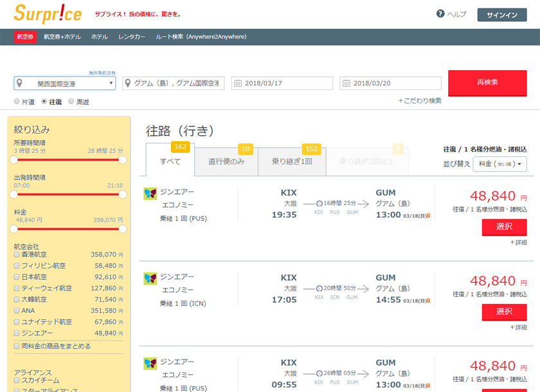Open the 関西国際空港 departure dropdown

(x=65, y=84)
